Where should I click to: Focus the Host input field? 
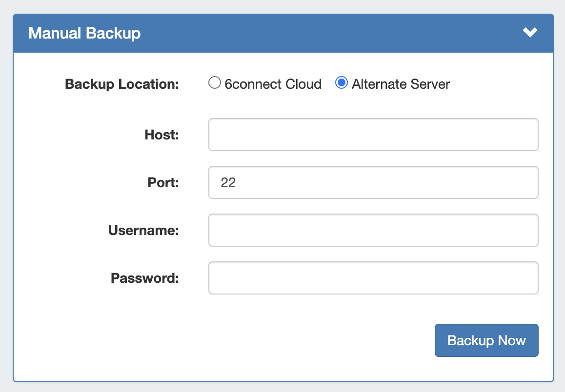point(373,135)
